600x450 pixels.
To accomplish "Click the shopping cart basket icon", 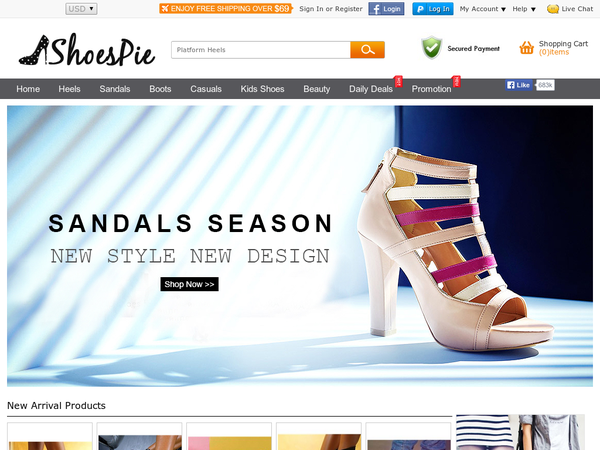I will (527, 48).
